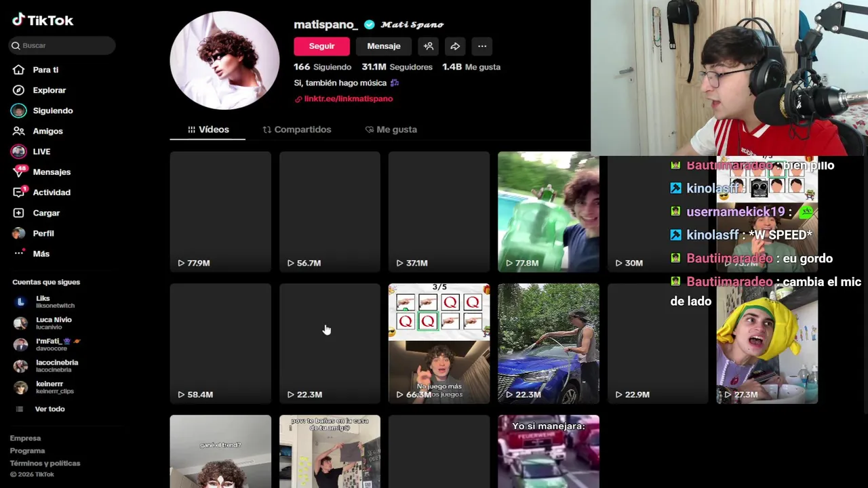Click the Mensajes icon with 48 badge
Screen dimensions: 868x488
click(x=19, y=172)
